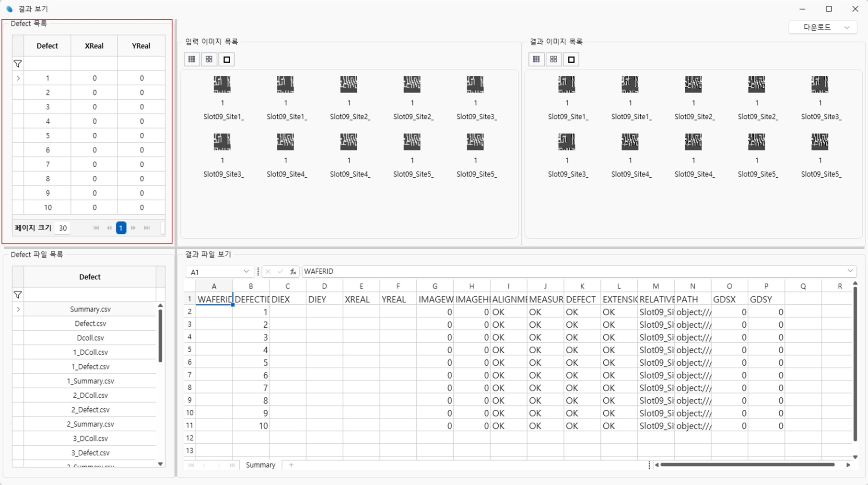Image resolution: width=868 pixels, height=485 pixels.
Task: Click filter icon in Defect file list
Action: tap(18, 295)
